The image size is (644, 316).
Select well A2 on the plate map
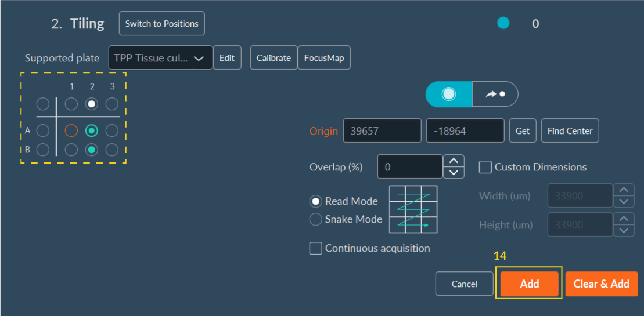(91, 130)
